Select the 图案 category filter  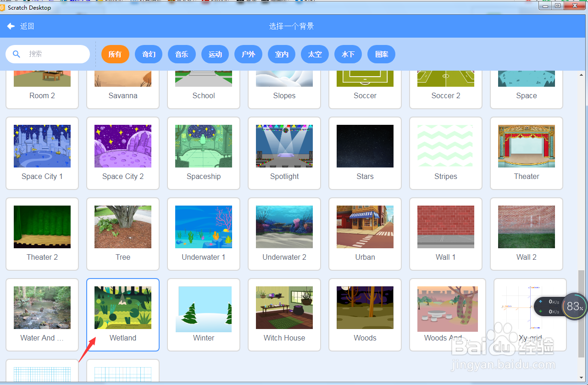[x=381, y=54]
